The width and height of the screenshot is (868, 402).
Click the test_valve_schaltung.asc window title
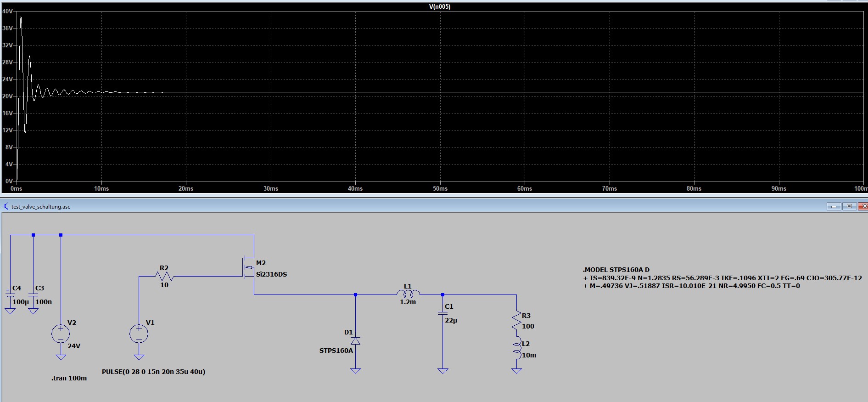(x=41, y=207)
